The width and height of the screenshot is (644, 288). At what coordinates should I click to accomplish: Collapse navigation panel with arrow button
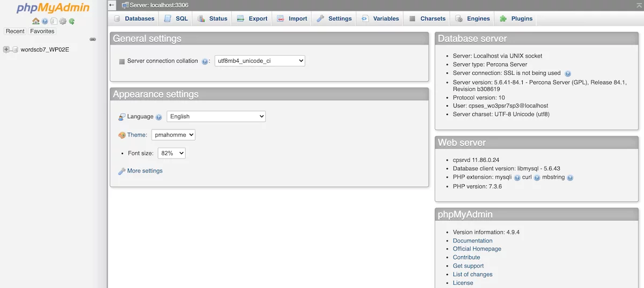point(112,5)
